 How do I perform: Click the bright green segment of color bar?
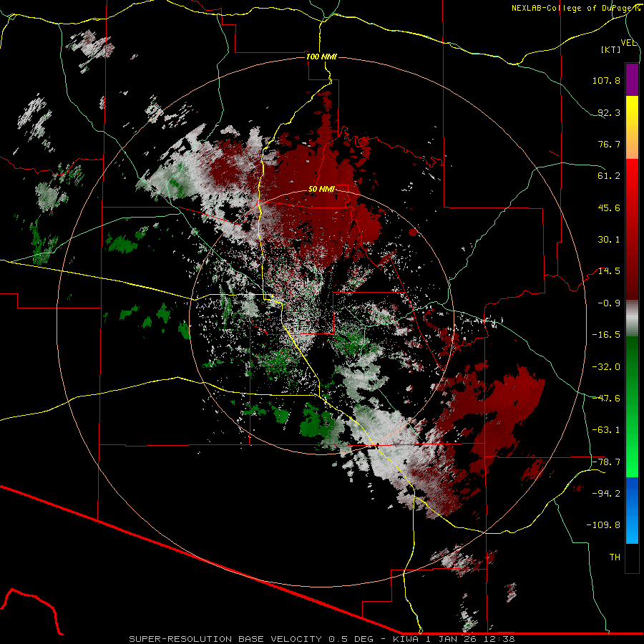point(632,460)
